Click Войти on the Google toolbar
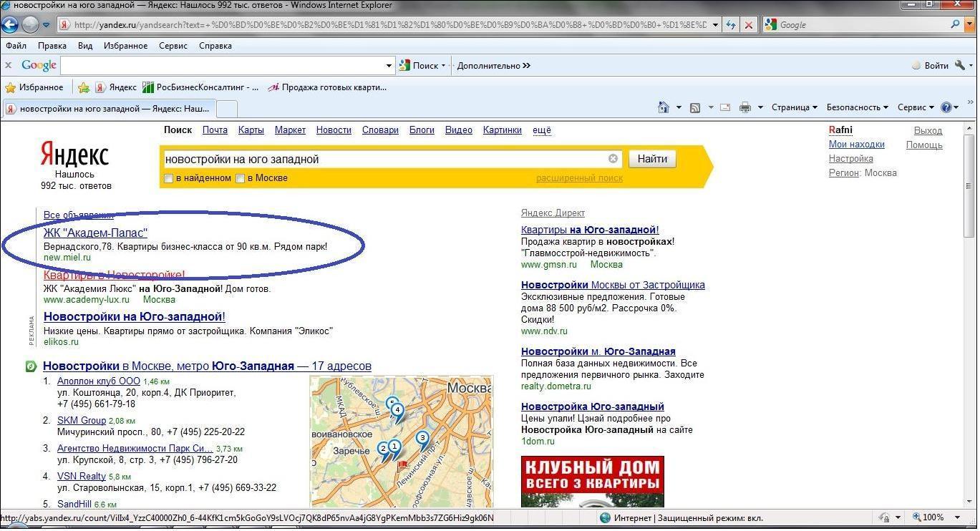The height and width of the screenshot is (531, 980). click(930, 65)
